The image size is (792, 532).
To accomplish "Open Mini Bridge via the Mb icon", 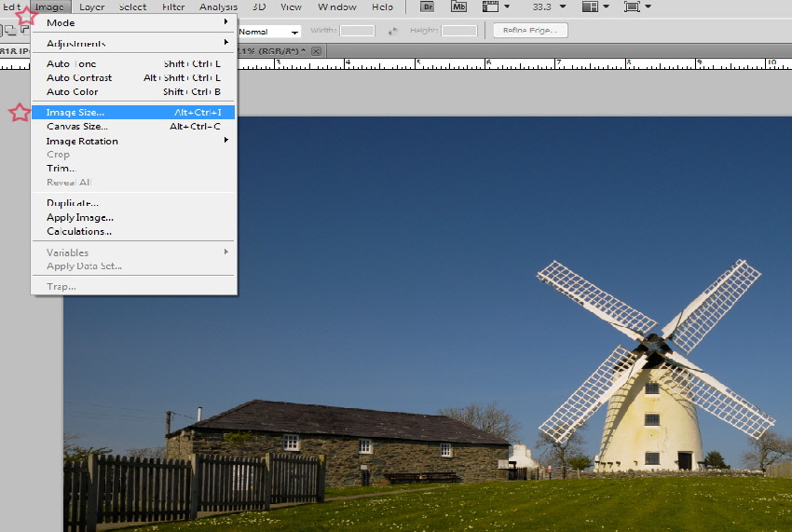I will (458, 7).
